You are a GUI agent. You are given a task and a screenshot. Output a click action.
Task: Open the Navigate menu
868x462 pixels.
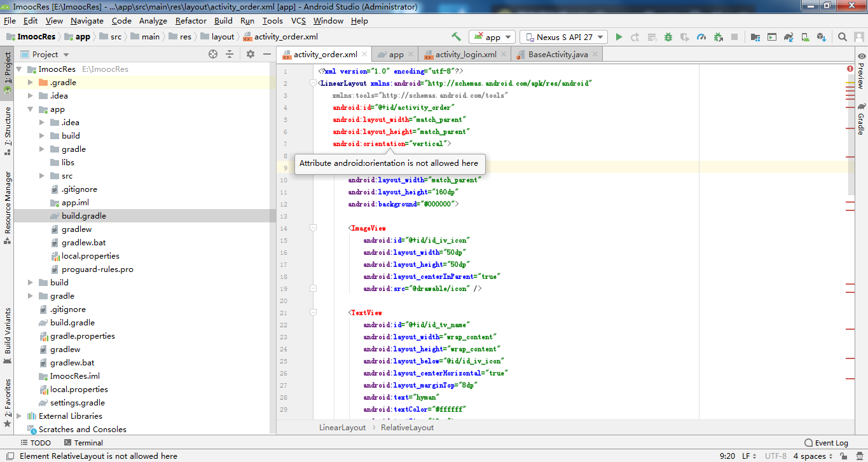(x=87, y=20)
